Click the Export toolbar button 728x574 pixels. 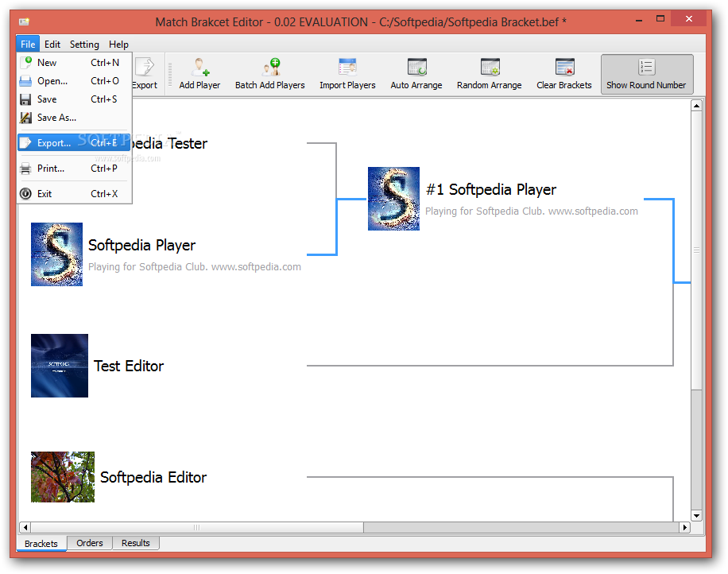tap(145, 74)
